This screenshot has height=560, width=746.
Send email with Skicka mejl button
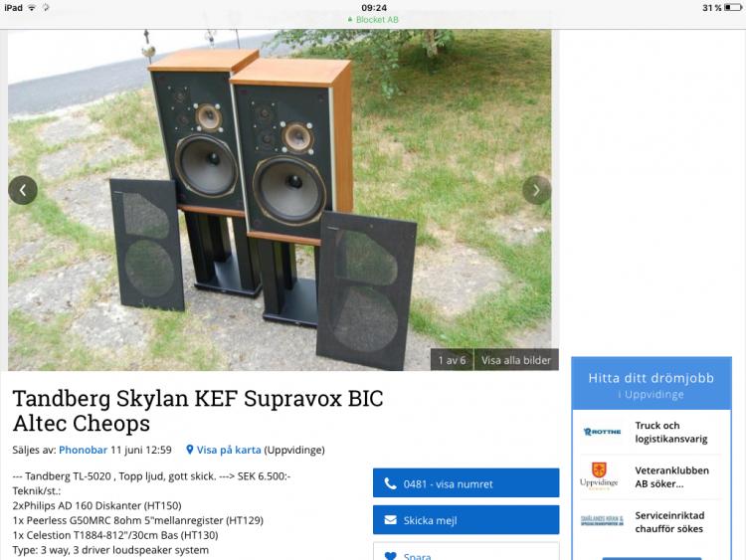coord(466,519)
